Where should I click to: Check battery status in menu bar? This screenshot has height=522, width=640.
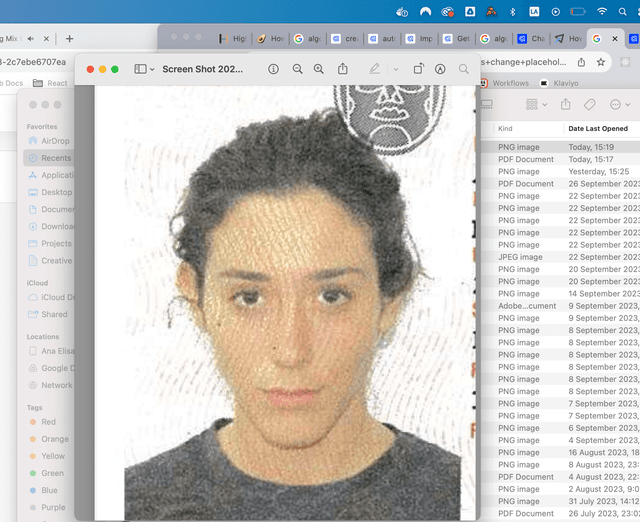(x=578, y=12)
